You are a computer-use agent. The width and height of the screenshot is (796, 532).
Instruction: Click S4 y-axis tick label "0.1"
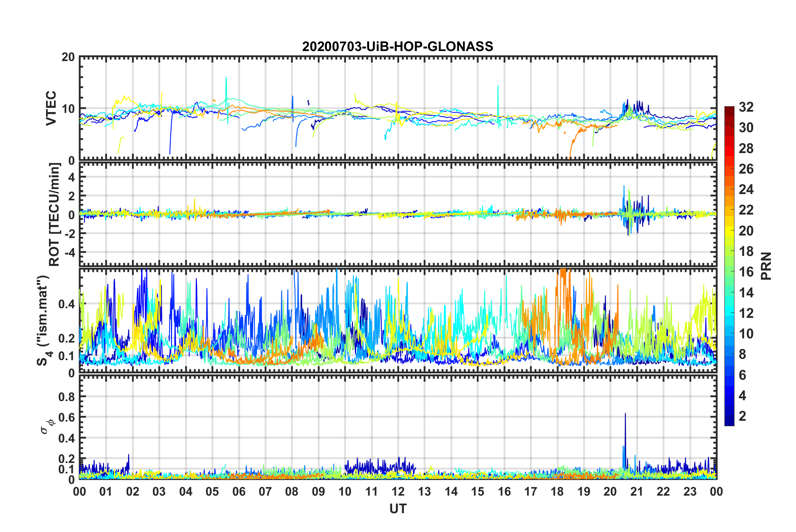pos(67,356)
